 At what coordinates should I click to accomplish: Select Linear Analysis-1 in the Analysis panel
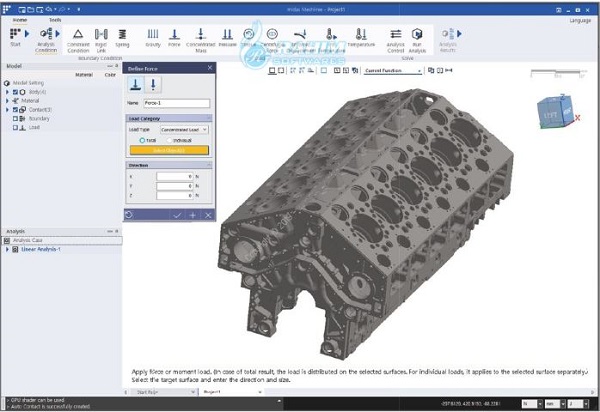point(41,249)
